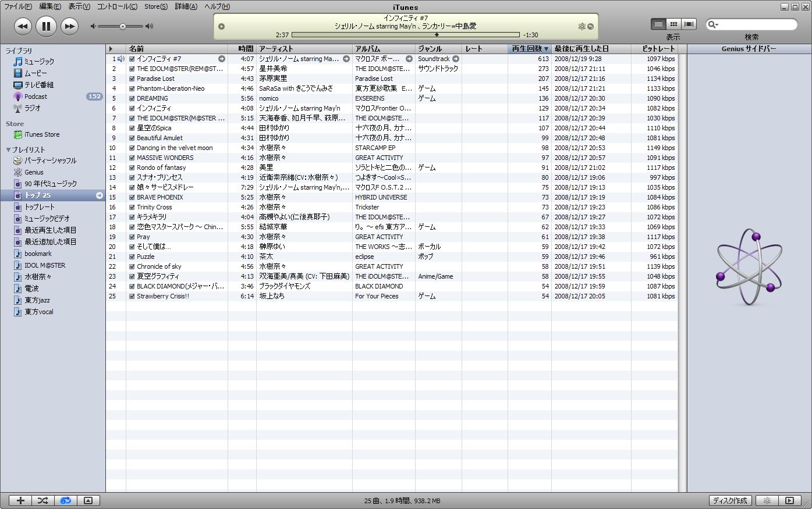Open パーティーシャッフル playlist
Screen dimensions: 812x509
50,161
